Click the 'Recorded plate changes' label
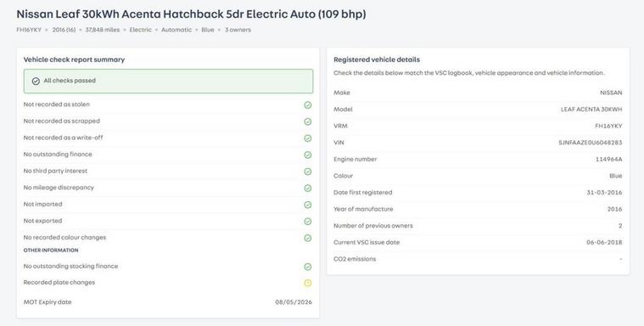 pyautogui.click(x=59, y=283)
